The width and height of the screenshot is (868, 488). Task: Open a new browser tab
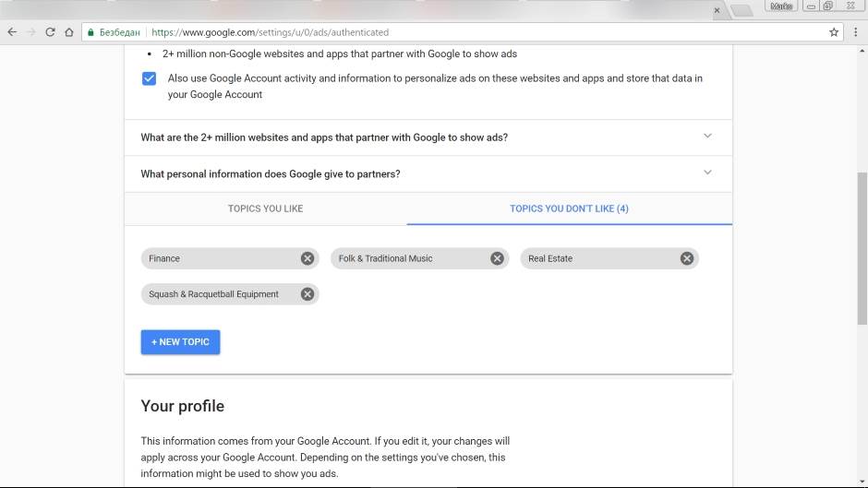click(741, 10)
